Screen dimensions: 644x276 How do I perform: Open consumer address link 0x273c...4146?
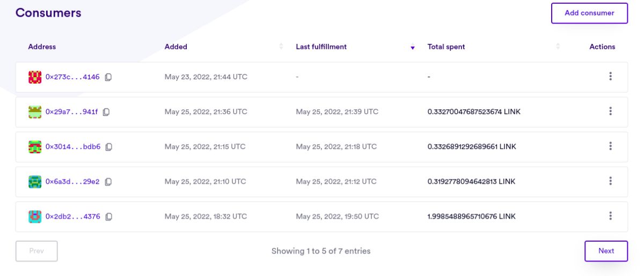[72, 77]
